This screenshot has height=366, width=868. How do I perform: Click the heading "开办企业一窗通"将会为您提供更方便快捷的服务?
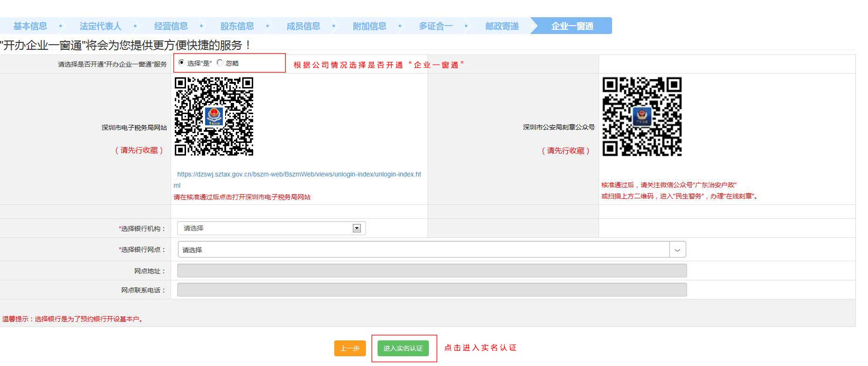click(x=126, y=45)
